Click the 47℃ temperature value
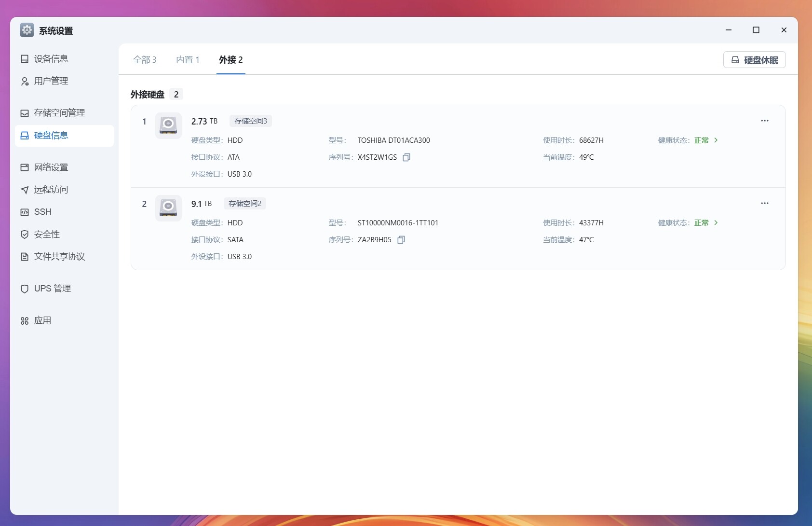The height and width of the screenshot is (526, 812). 586,240
